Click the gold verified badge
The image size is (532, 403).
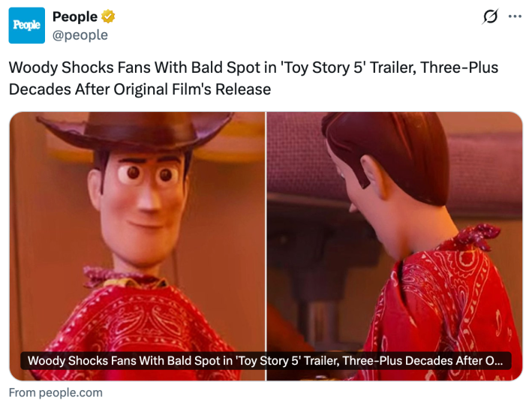tap(108, 17)
